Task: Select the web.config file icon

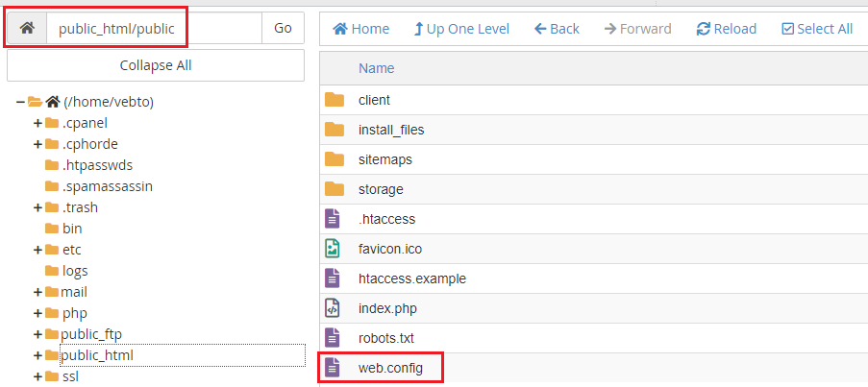Action: point(333,368)
